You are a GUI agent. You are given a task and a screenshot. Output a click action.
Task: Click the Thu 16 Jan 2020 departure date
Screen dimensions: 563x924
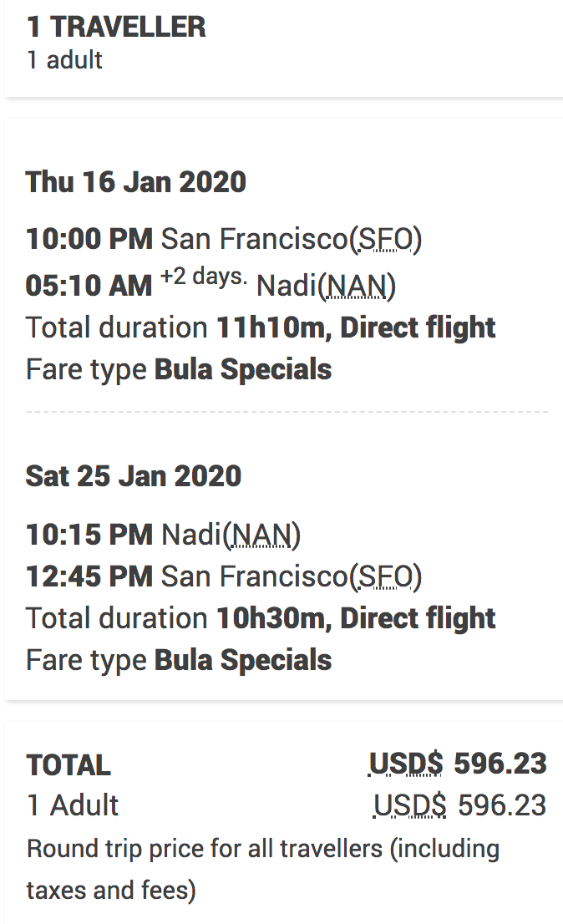point(136,181)
